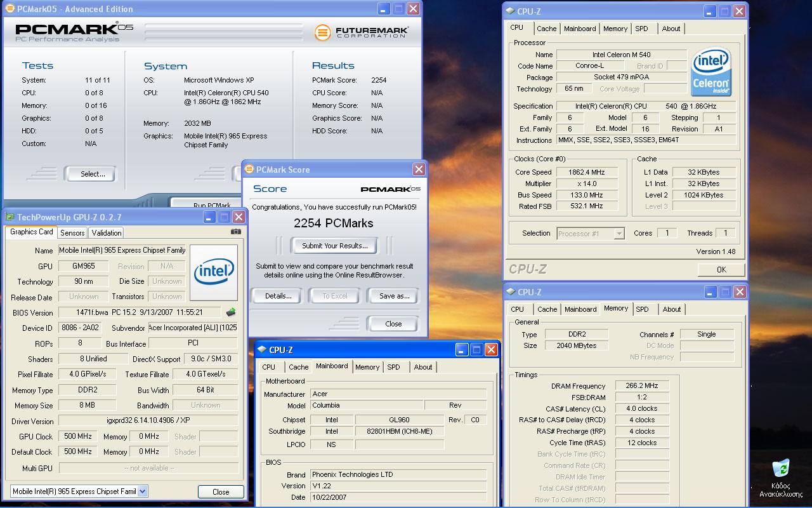Open the Processor selection dropdown in CPU-Z

coord(619,234)
